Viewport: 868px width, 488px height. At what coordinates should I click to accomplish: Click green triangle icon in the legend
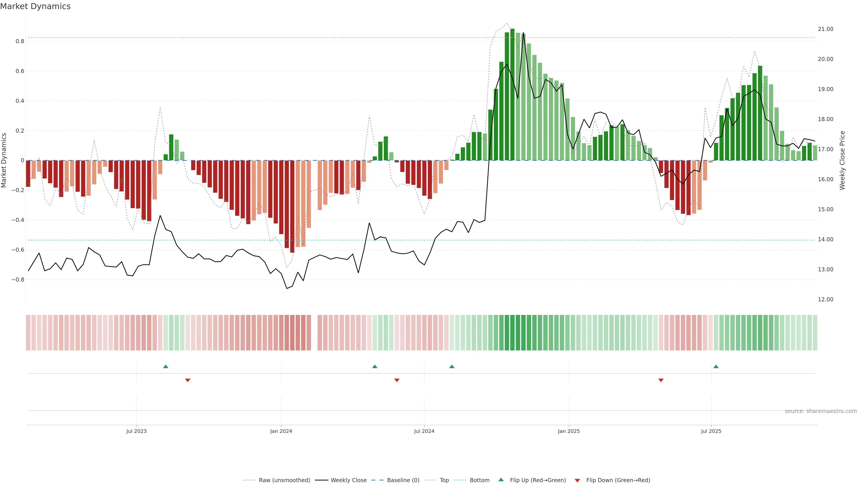tap(501, 480)
